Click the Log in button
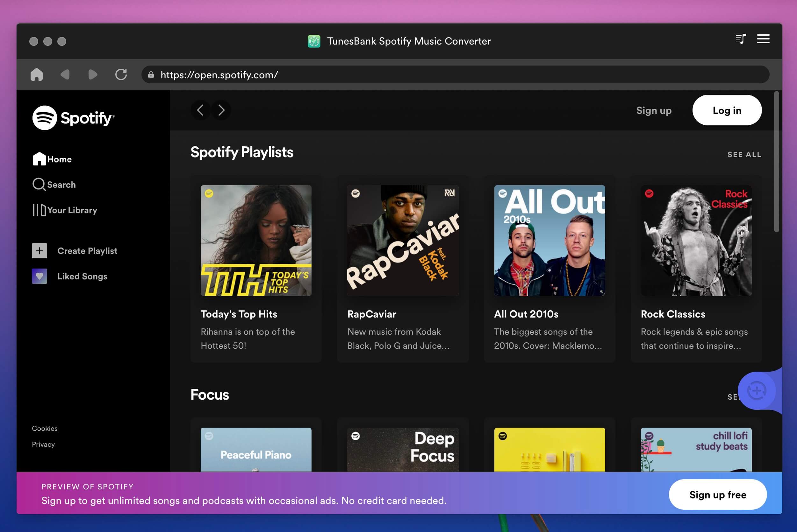The width and height of the screenshot is (797, 532). coord(727,110)
